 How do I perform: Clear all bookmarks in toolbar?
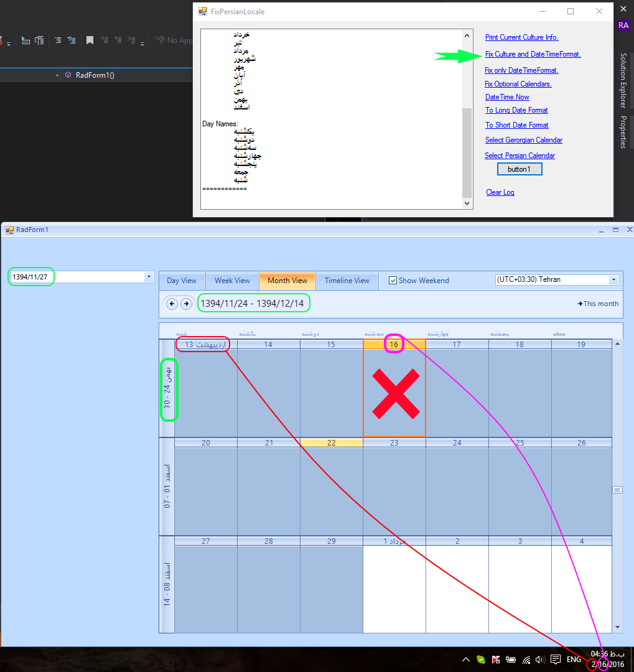tap(131, 40)
